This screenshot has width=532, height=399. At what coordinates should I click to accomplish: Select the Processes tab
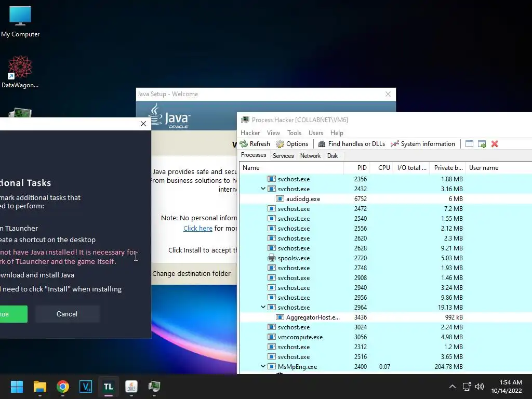coord(254,155)
